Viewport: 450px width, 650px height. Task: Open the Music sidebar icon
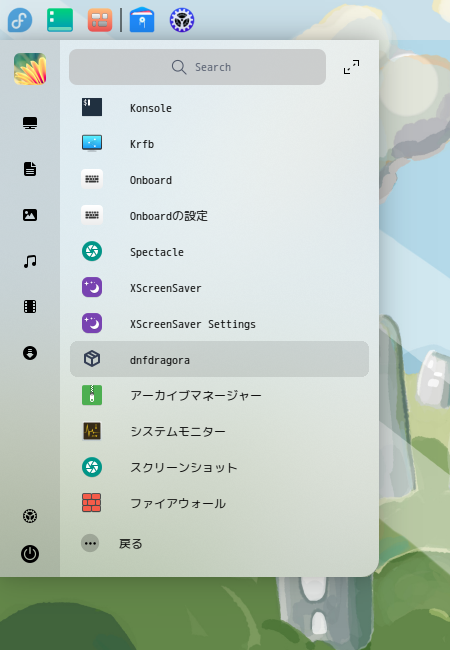click(30, 261)
